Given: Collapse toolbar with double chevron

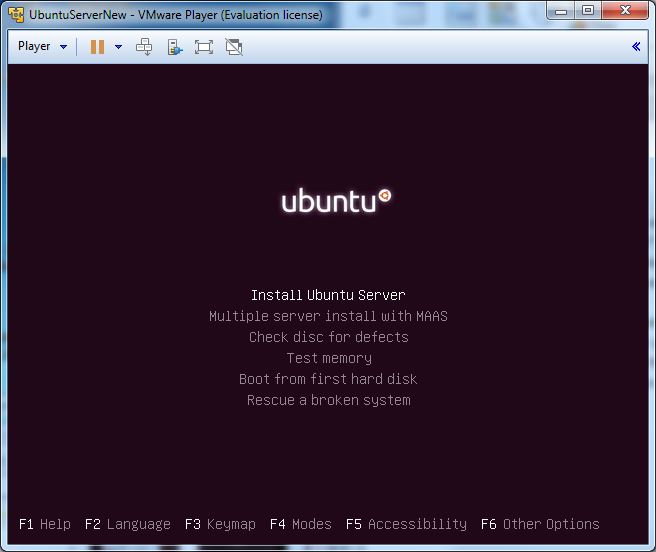Looking at the screenshot, I should click(x=636, y=46).
